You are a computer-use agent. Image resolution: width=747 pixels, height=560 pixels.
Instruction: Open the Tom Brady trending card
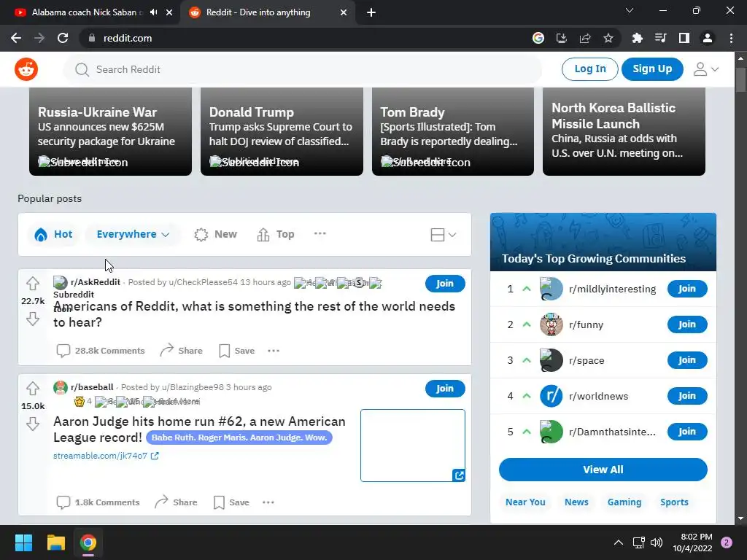[453, 131]
